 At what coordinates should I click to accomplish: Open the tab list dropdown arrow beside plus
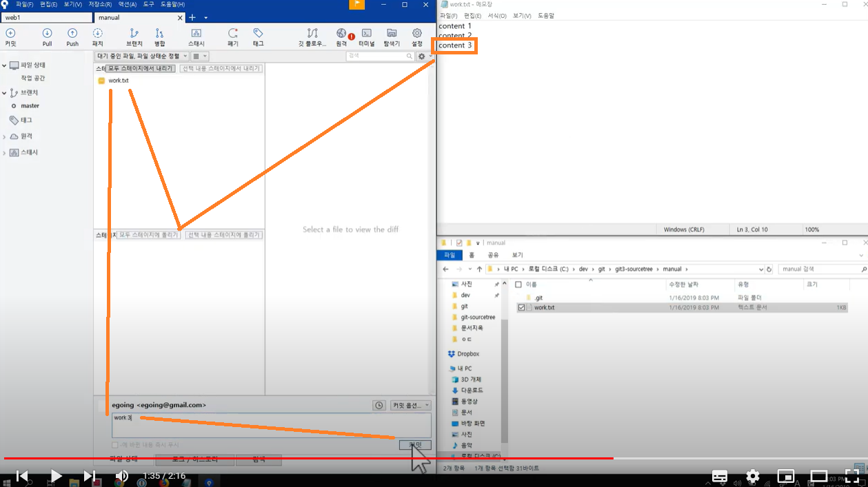[x=205, y=18]
